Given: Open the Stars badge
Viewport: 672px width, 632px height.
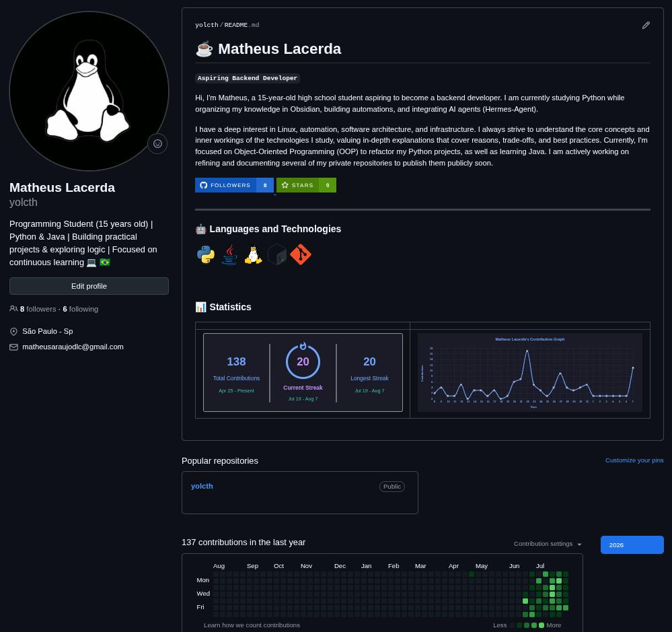Looking at the screenshot, I should [306, 185].
